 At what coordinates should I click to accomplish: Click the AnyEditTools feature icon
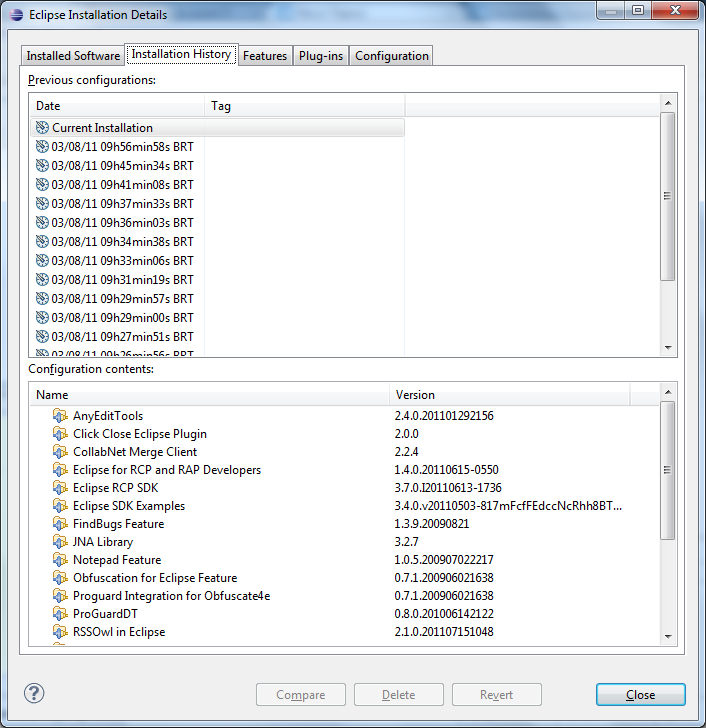[x=60, y=416]
